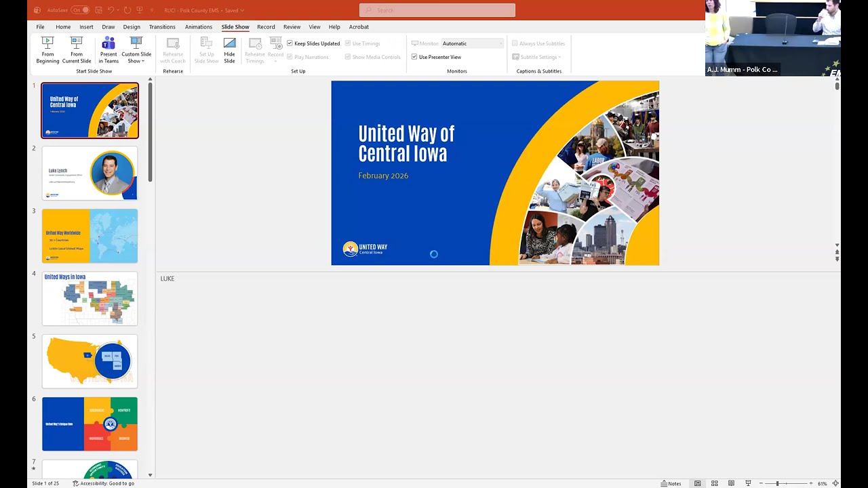868x488 pixels.
Task: Select slide 2 thumbnail Luke Lynch
Action: pos(90,173)
